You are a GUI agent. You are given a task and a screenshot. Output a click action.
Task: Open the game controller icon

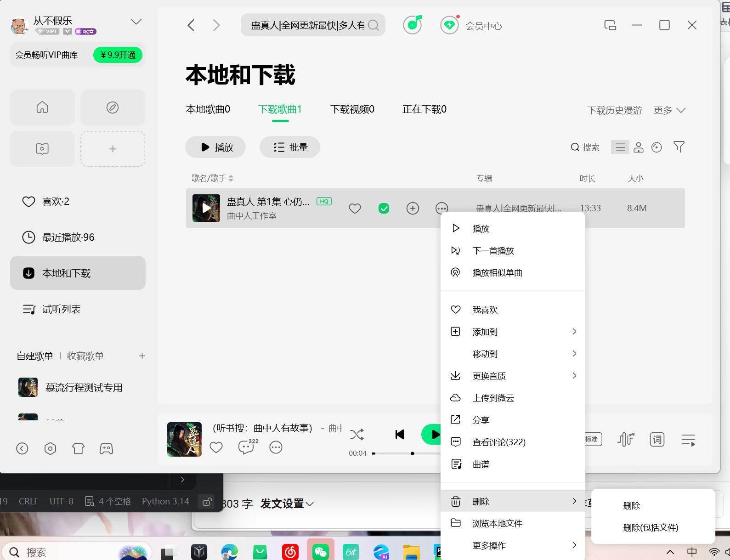[106, 448]
